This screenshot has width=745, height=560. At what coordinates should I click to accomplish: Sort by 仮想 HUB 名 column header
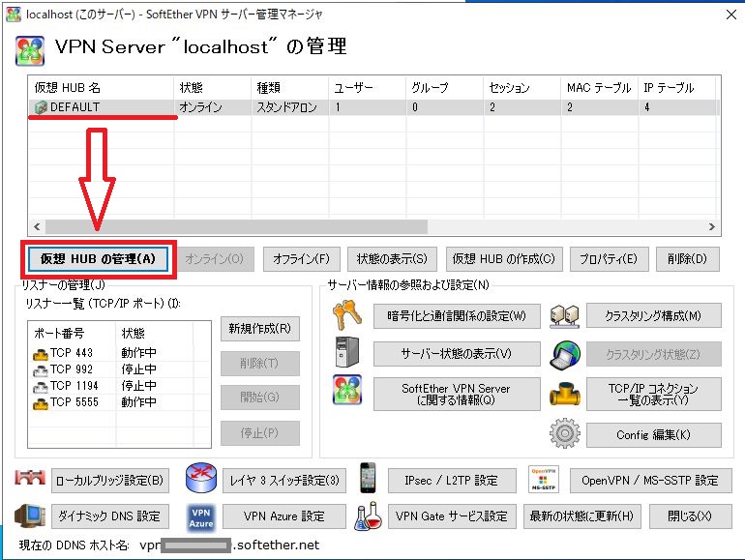101,88
